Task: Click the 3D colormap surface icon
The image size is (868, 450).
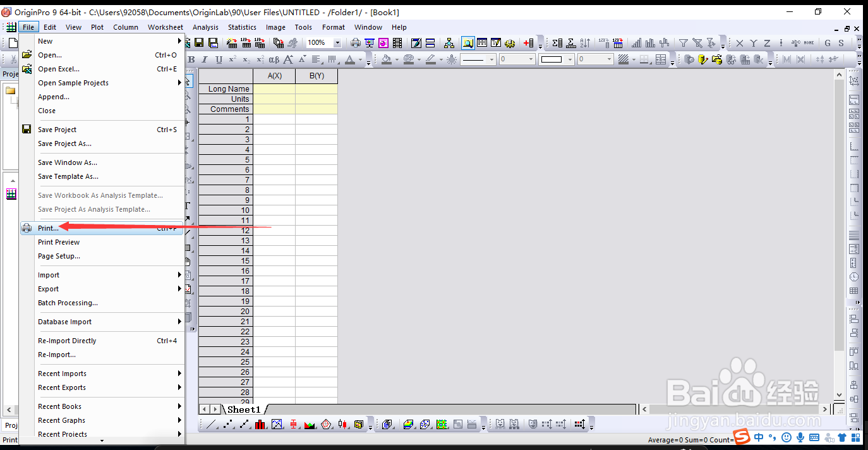Action: point(410,425)
